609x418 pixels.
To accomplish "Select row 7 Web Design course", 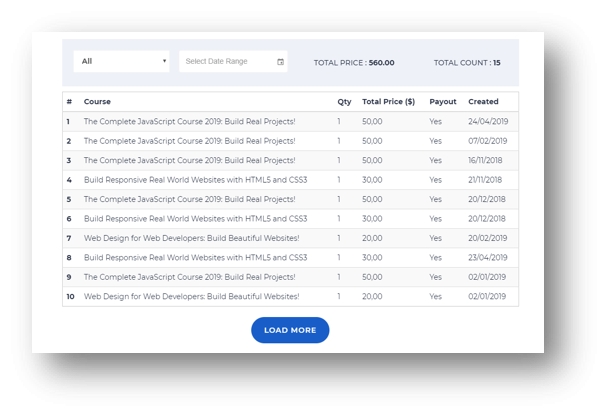I will [x=191, y=238].
